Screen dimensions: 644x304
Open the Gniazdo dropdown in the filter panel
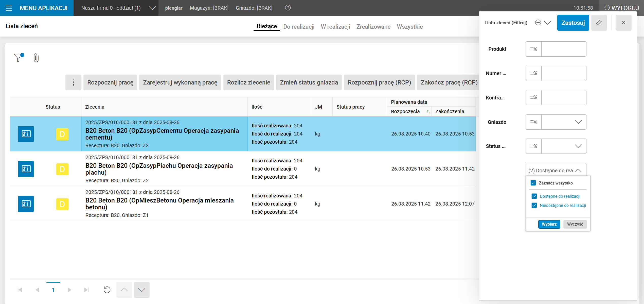pos(578,122)
